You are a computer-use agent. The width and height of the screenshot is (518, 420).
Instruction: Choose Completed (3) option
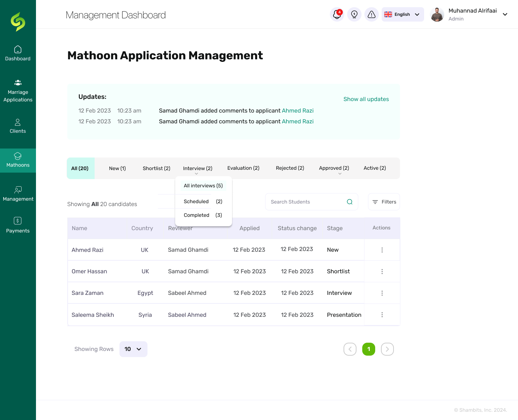(203, 215)
